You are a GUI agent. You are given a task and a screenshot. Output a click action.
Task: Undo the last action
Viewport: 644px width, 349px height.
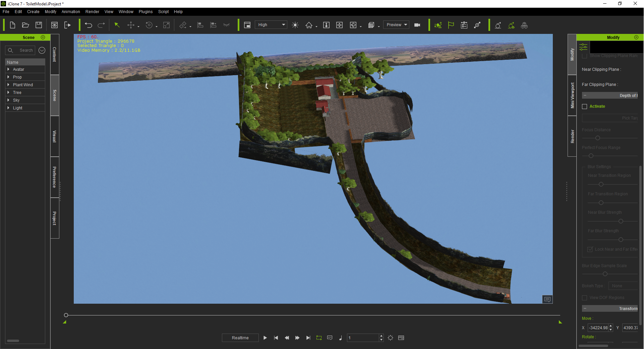(x=89, y=25)
